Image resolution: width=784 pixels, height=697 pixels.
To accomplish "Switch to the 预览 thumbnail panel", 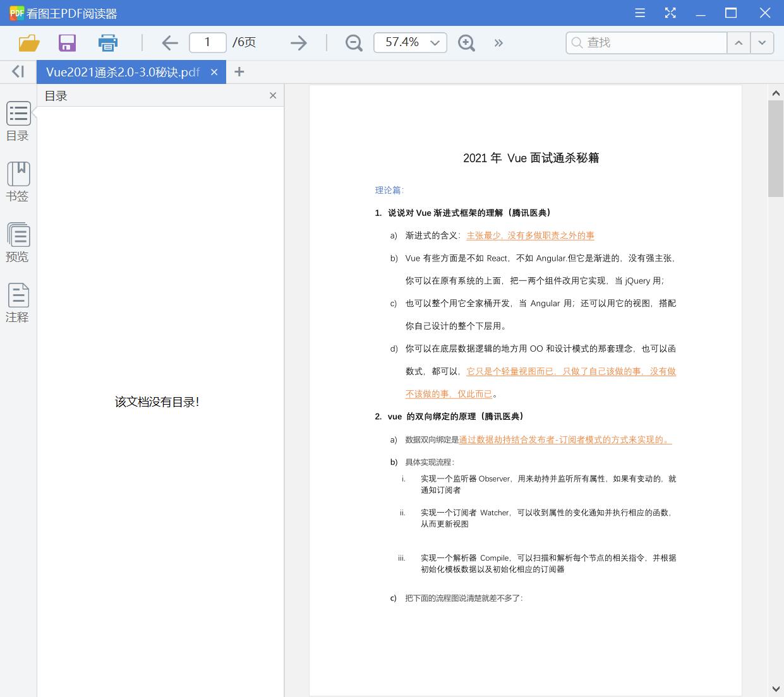I will click(x=18, y=242).
